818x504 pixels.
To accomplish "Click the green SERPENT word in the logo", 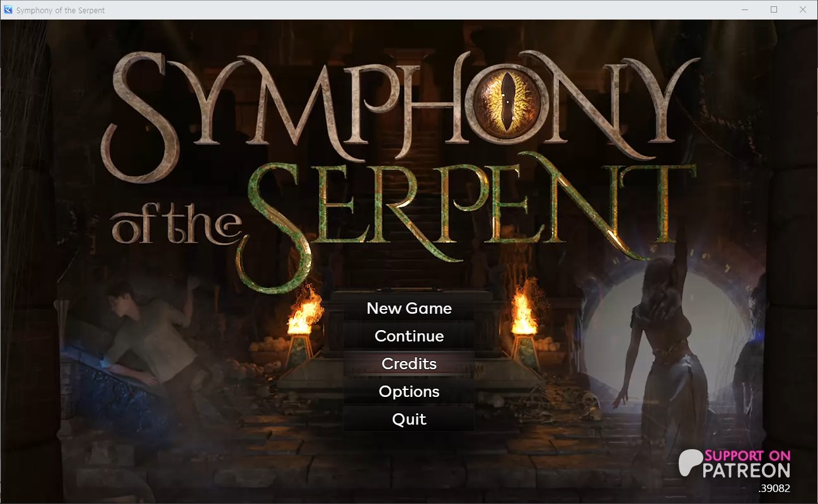I will click(x=463, y=214).
